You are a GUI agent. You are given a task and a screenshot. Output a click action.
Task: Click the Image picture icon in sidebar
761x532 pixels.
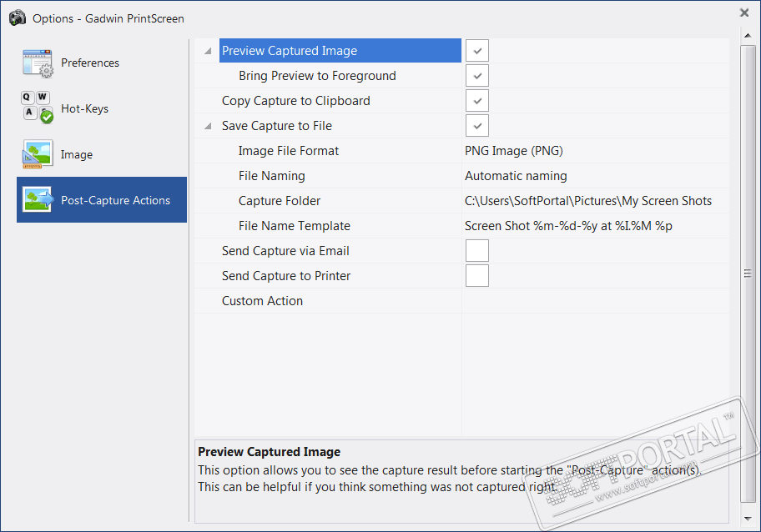pyautogui.click(x=38, y=154)
